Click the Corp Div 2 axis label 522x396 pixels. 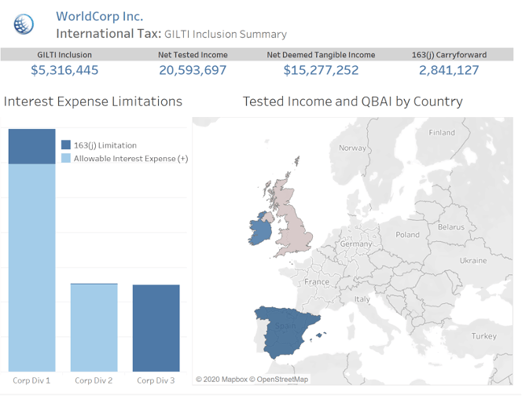(94, 380)
